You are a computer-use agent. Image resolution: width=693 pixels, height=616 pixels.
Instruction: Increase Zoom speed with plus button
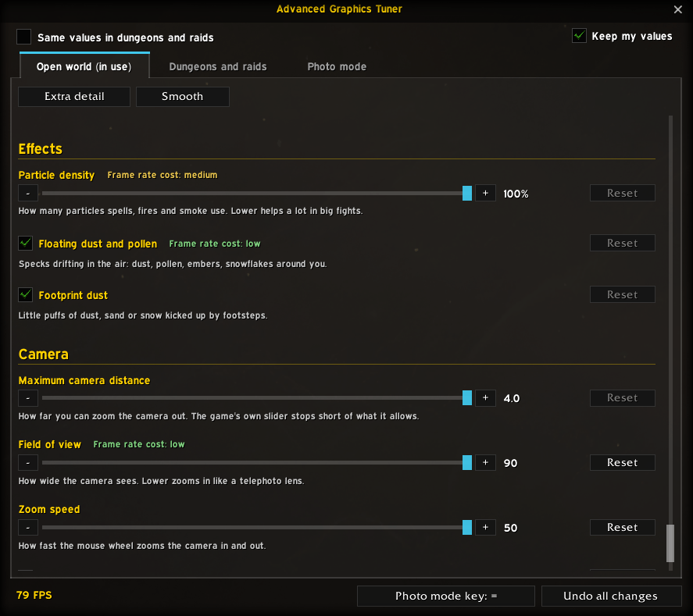485,527
